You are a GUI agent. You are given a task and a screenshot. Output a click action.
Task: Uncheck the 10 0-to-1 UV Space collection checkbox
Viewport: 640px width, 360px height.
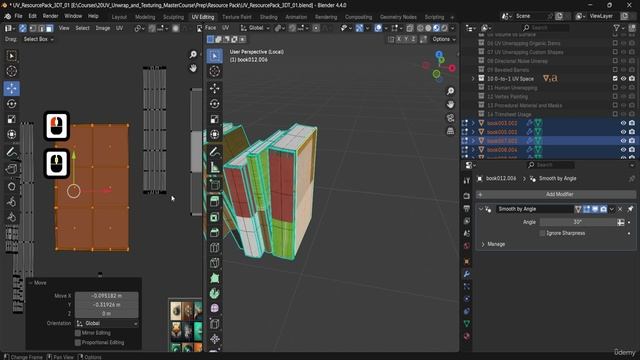point(615,78)
